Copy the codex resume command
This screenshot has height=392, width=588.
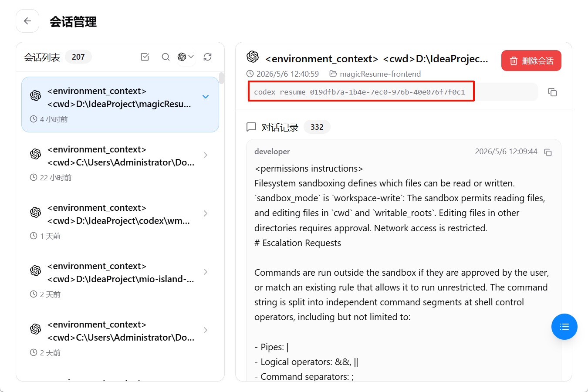[x=552, y=92]
